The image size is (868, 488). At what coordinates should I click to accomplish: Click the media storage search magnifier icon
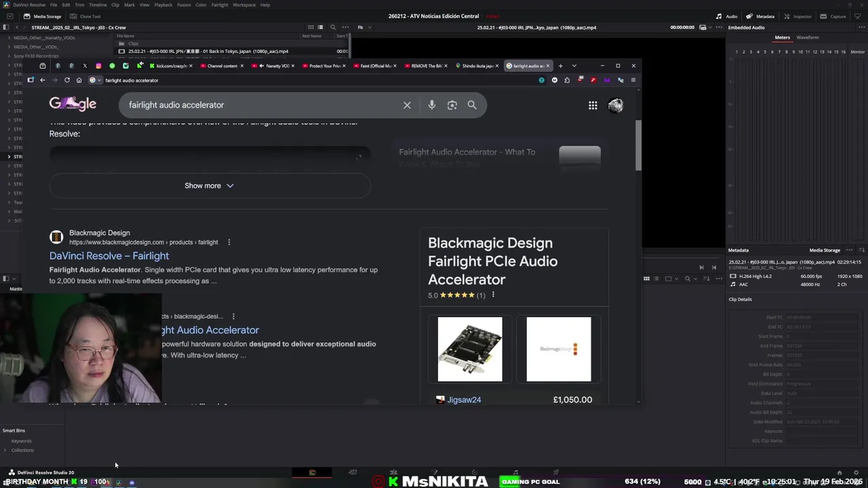332,27
